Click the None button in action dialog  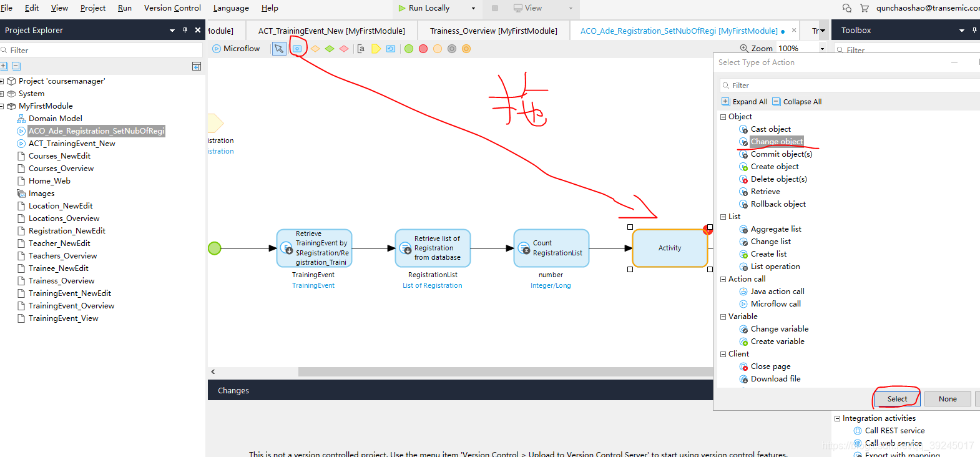947,399
